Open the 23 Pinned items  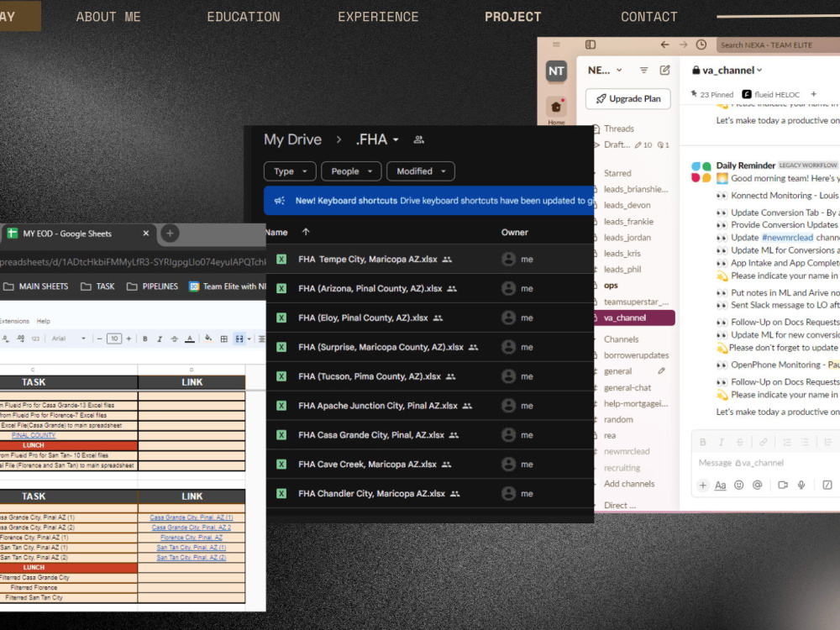(712, 94)
